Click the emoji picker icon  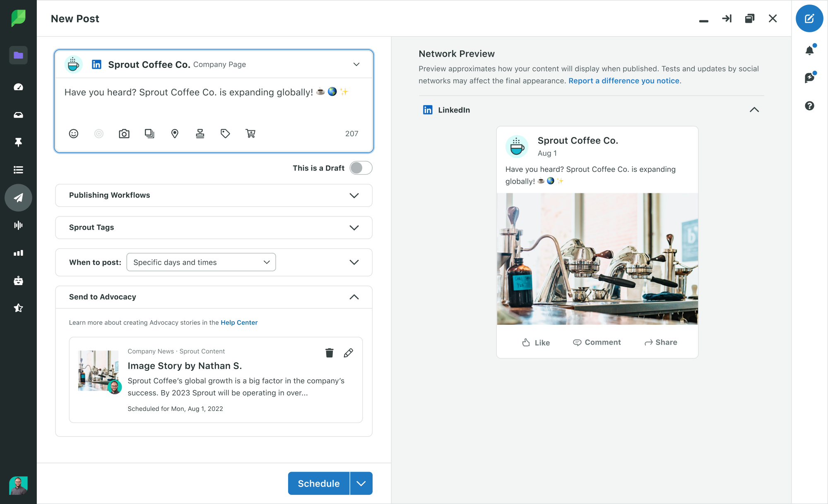[74, 134]
